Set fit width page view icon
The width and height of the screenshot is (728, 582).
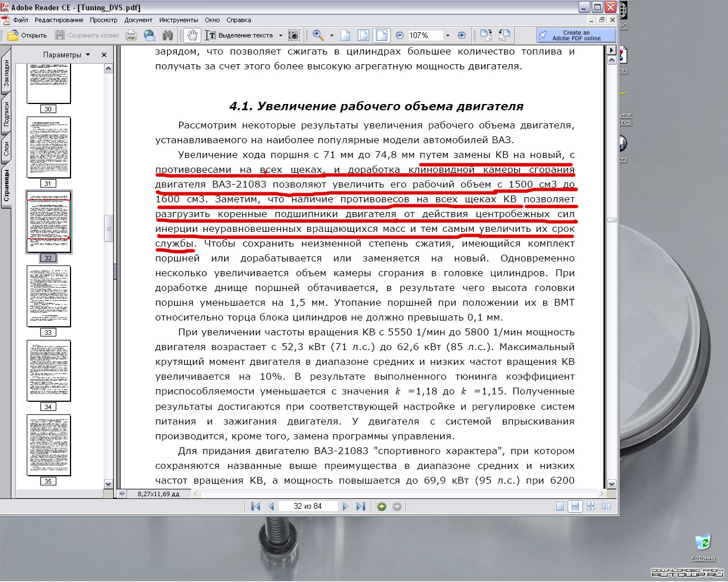click(381, 35)
